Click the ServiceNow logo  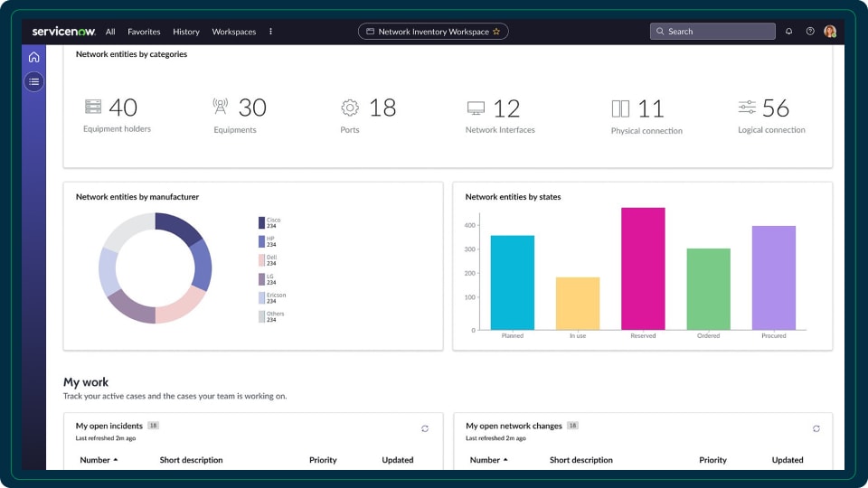[x=63, y=32]
